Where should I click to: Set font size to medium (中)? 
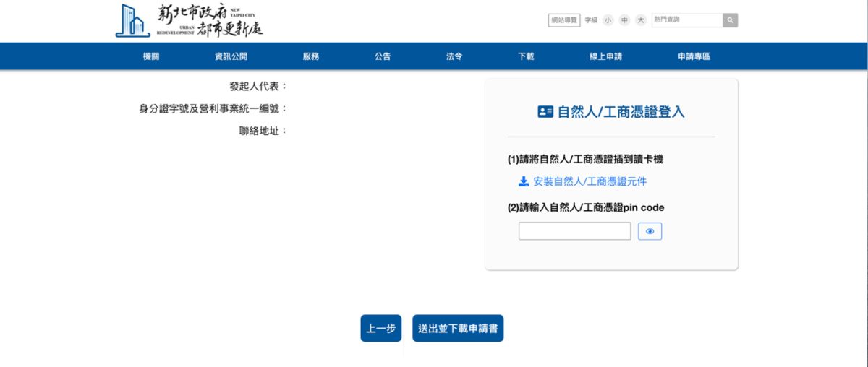tap(624, 20)
